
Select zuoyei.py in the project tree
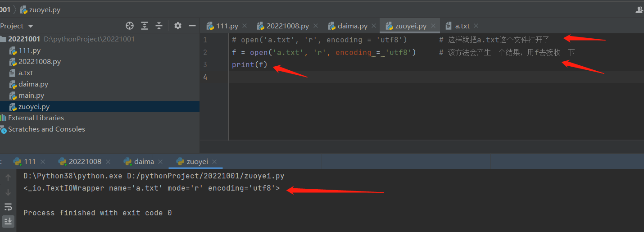(34, 107)
